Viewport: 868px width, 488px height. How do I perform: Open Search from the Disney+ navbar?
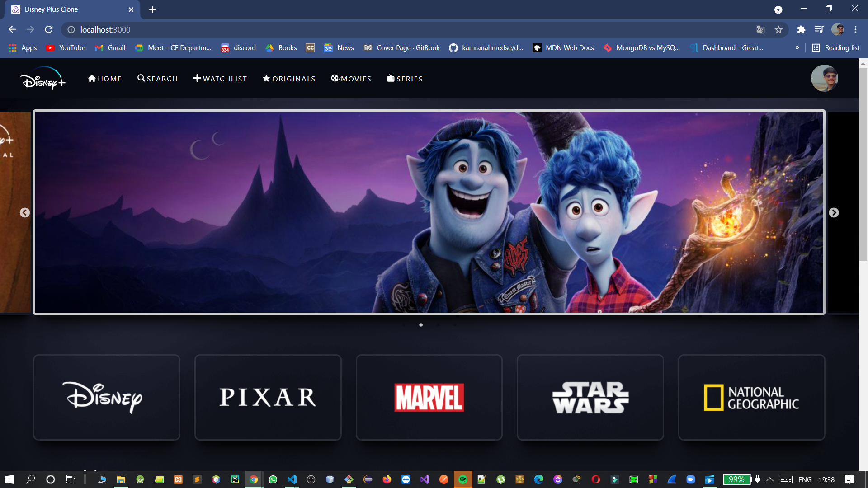tap(157, 79)
